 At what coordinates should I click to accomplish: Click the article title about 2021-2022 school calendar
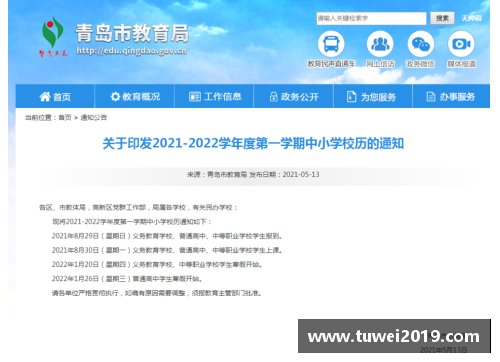click(253, 143)
